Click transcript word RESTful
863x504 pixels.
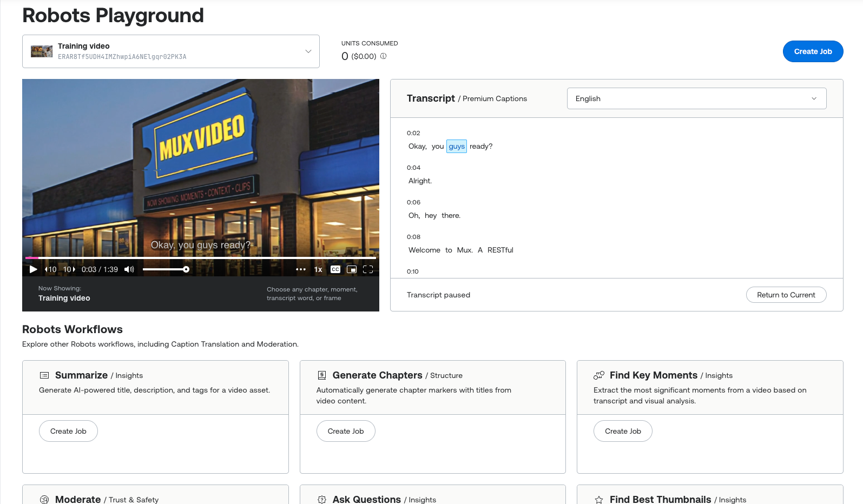tap(500, 250)
